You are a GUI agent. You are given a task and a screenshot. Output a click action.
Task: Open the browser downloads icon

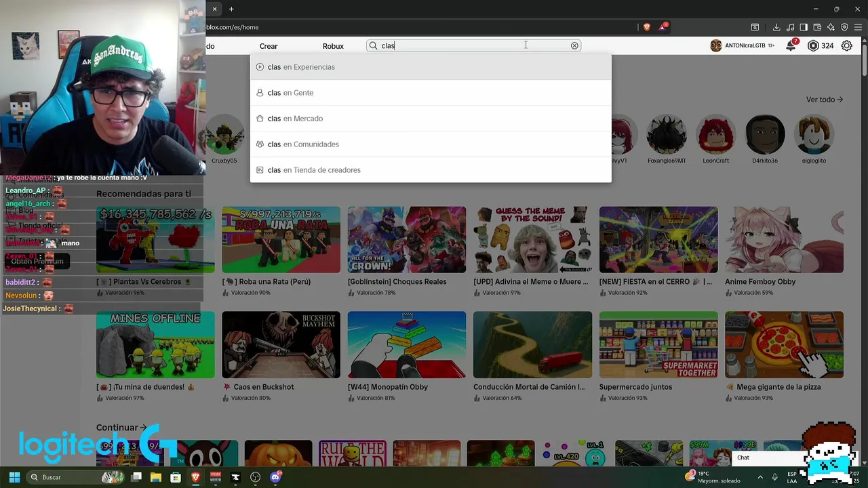776,27
